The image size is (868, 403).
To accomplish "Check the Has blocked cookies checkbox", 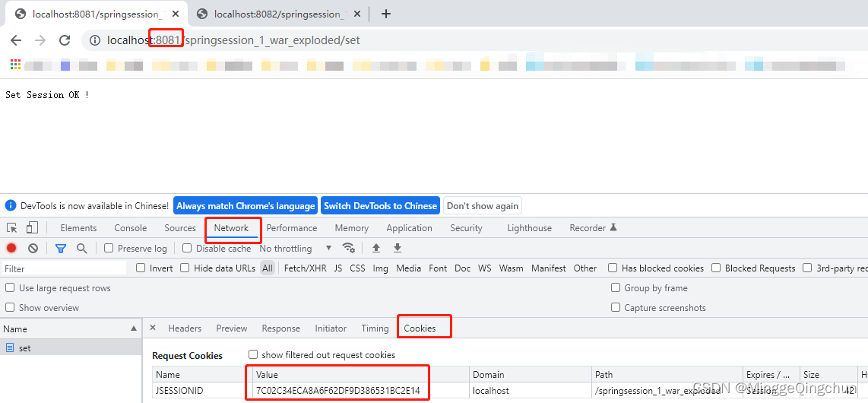I will (613, 268).
